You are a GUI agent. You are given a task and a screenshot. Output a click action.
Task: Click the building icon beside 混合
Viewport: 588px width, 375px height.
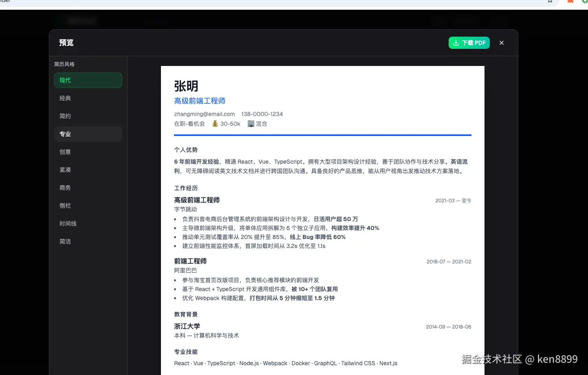pyautogui.click(x=251, y=124)
